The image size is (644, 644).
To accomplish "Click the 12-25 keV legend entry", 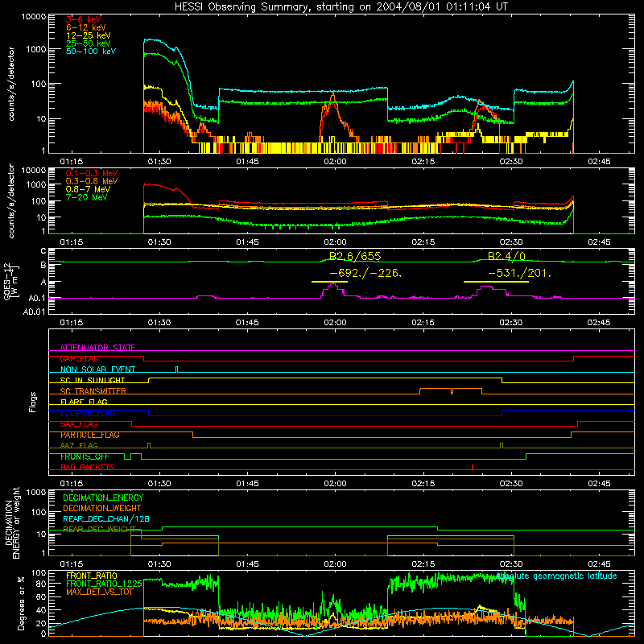I will tap(88, 35).
